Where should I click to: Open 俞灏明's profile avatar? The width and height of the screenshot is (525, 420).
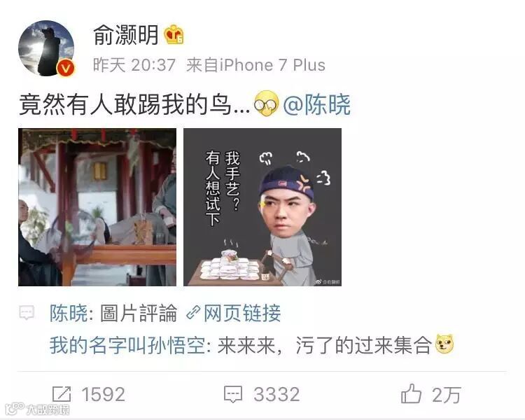click(x=46, y=48)
